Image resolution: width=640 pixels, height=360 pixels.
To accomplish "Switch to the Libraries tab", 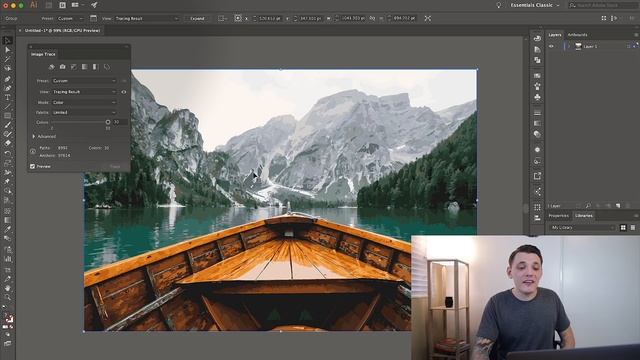I will 583,216.
